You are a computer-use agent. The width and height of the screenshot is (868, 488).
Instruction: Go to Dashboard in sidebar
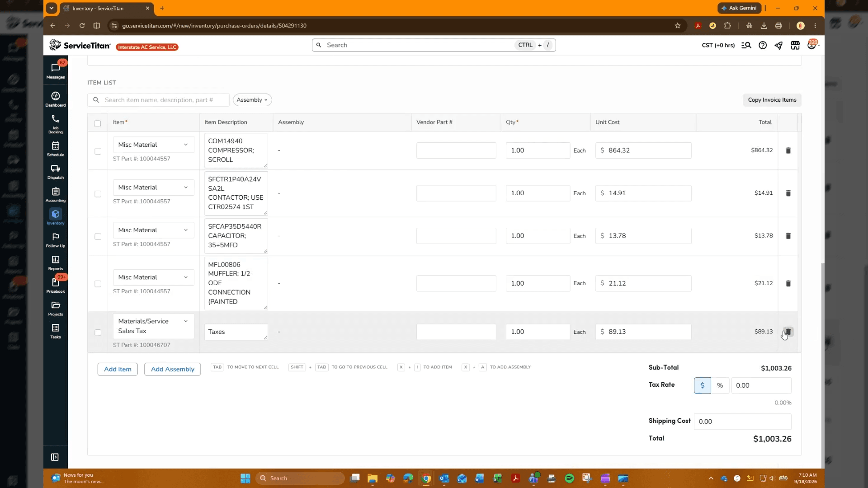[56, 99]
